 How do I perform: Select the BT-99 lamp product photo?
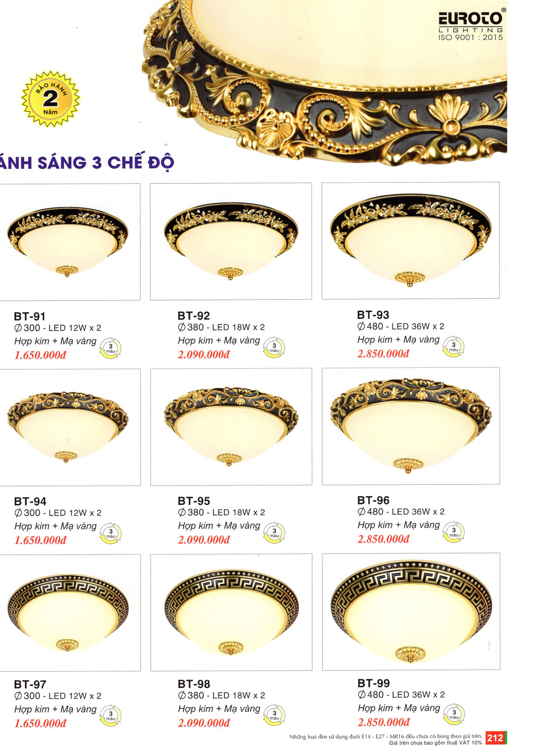pyautogui.click(x=411, y=612)
